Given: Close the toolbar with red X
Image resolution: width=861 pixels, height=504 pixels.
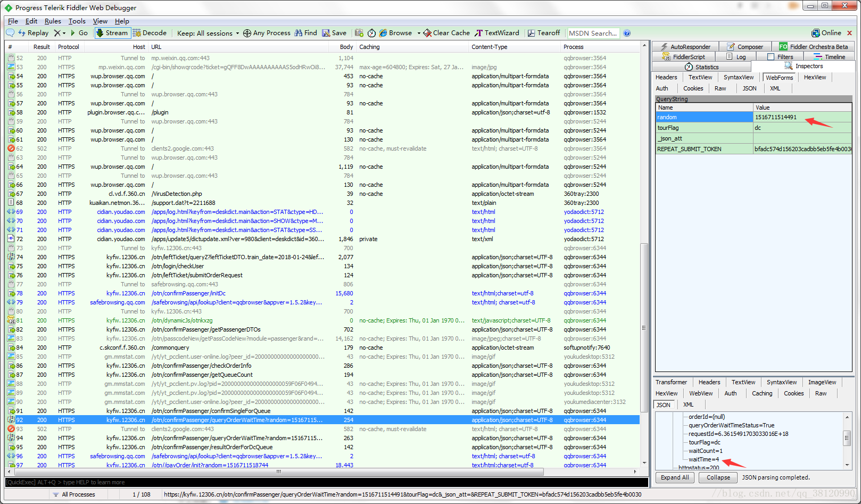Looking at the screenshot, I should (849, 33).
